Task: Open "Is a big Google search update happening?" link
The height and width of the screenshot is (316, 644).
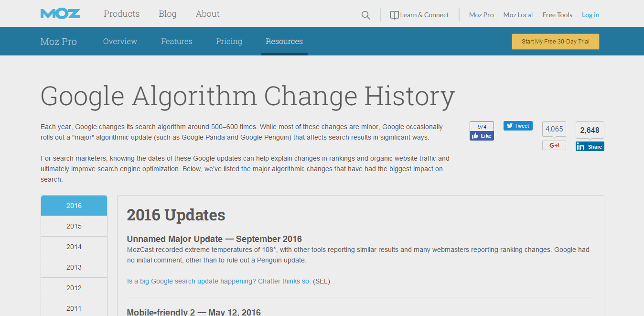Action: pyautogui.click(x=219, y=281)
